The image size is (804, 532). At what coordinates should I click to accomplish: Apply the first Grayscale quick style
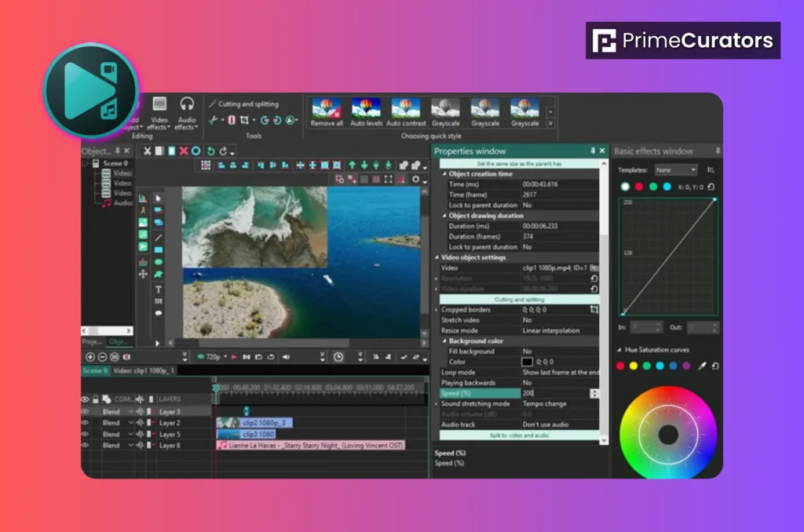point(446,110)
